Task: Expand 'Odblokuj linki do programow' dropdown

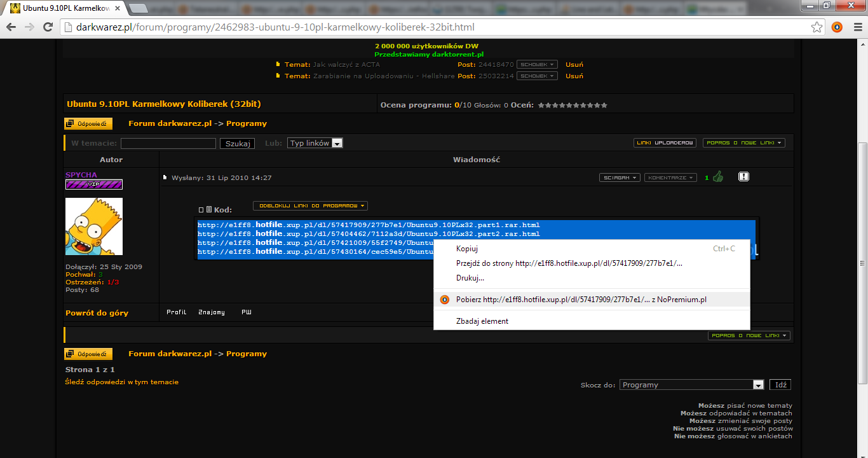Action: click(x=310, y=206)
